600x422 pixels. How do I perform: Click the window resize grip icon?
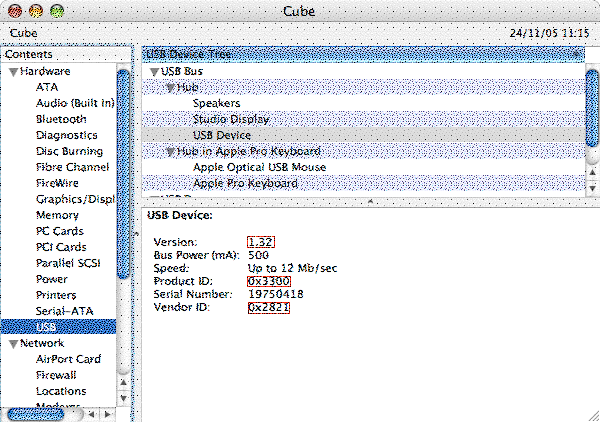[593, 415]
